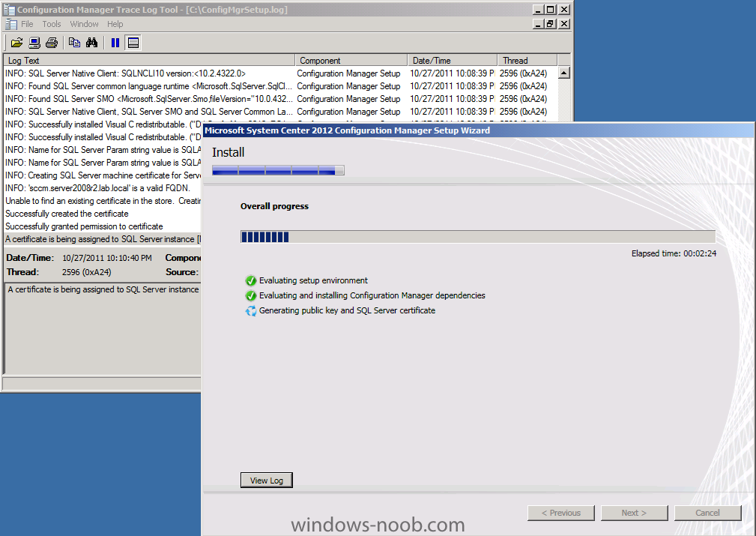The width and height of the screenshot is (756, 536).
Task: Select 'Creating SQL Server machine certificate' log row
Action: pyautogui.click(x=103, y=175)
